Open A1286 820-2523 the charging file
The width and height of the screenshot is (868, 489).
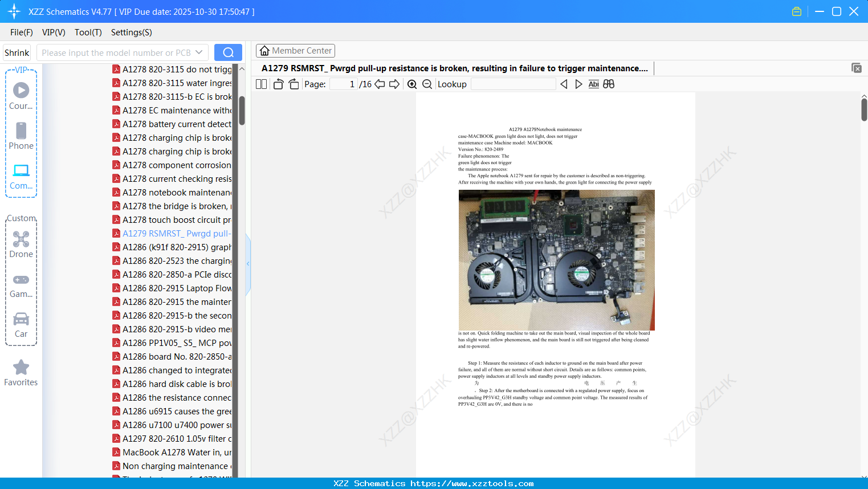[172, 261]
